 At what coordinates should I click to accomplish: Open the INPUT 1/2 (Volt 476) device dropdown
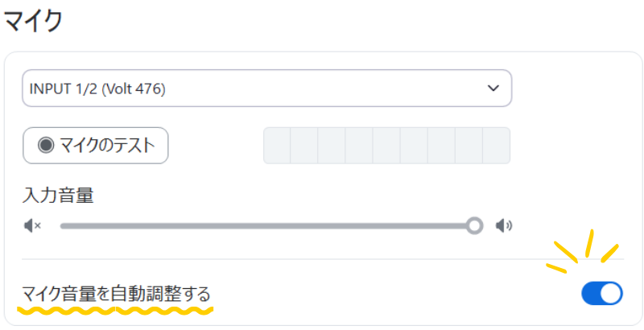(266, 89)
